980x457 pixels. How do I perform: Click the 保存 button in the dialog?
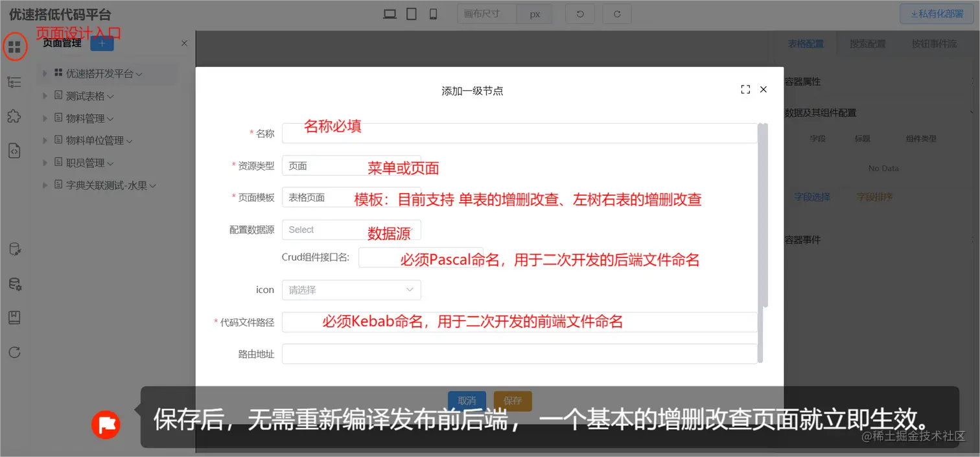(x=512, y=401)
